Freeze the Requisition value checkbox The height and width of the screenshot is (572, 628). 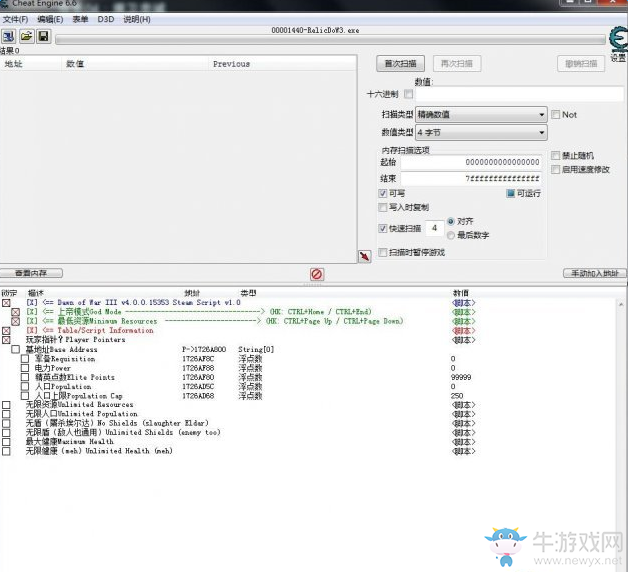click(x=25, y=359)
